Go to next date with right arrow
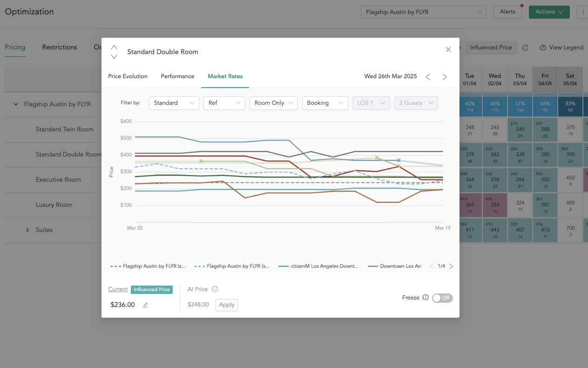588x368 pixels. [445, 77]
